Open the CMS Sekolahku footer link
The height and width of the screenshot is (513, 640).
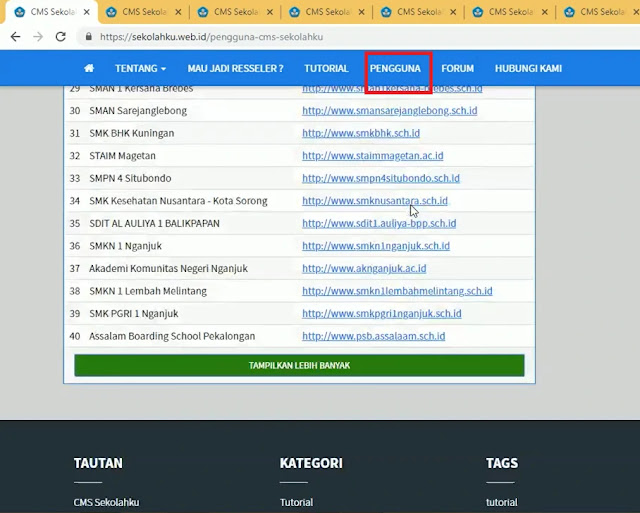pos(106,502)
